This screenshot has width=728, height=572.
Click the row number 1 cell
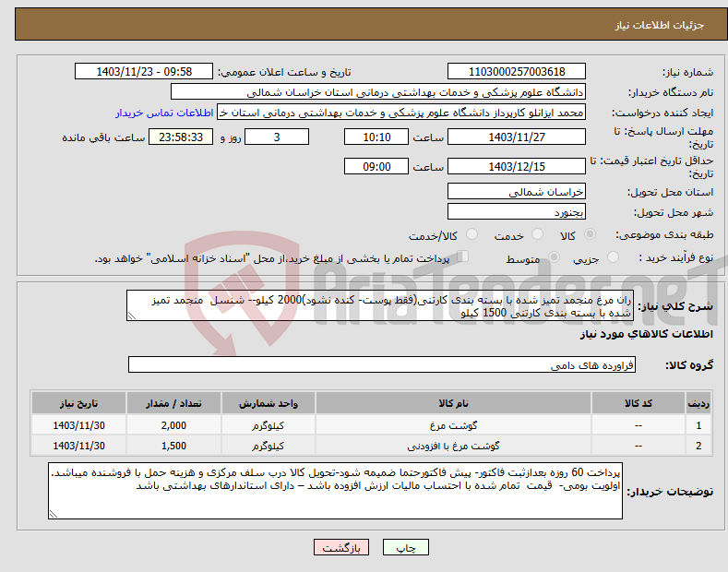tap(698, 424)
